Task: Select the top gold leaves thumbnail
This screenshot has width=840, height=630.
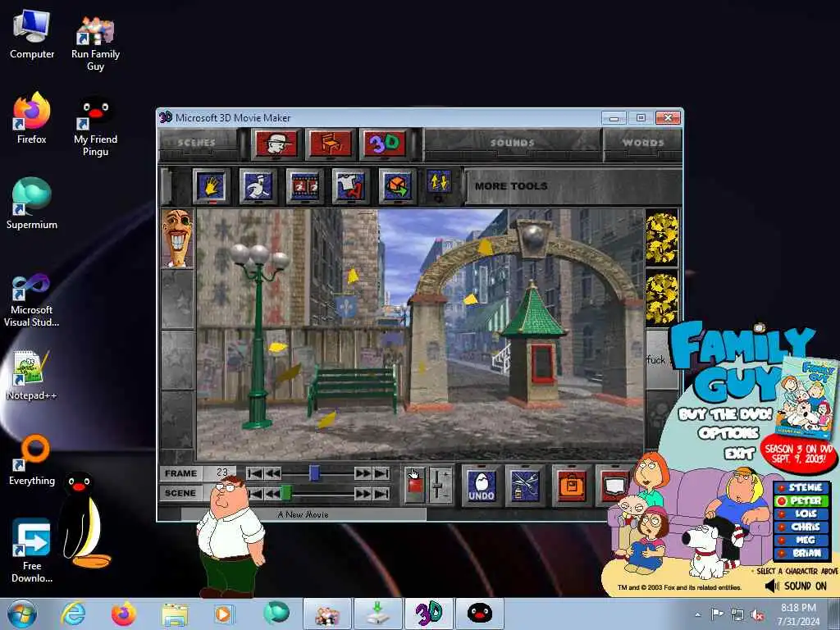Action: tap(662, 238)
